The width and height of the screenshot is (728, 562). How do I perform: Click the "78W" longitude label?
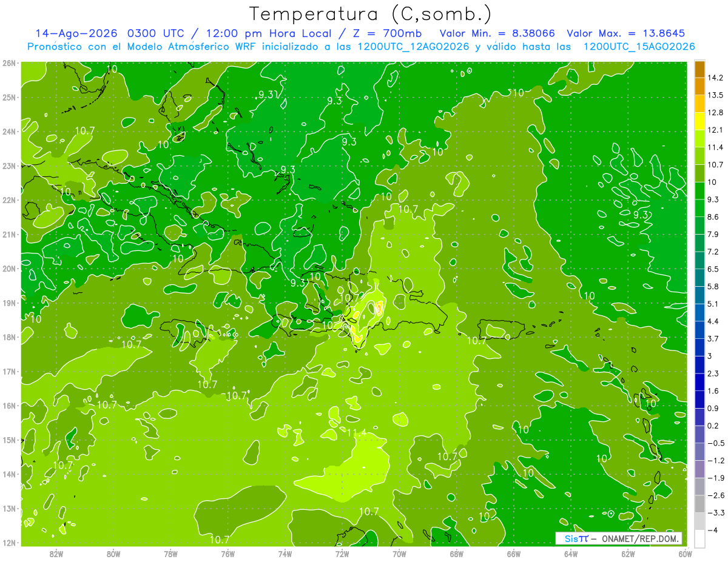tap(171, 554)
